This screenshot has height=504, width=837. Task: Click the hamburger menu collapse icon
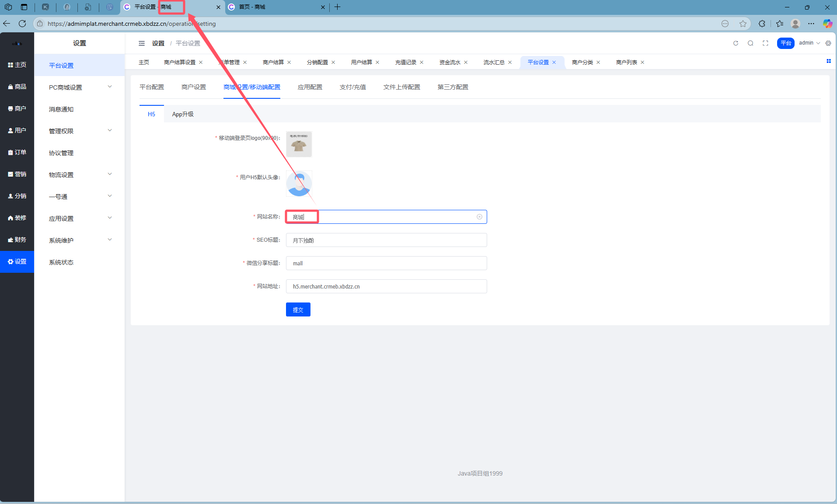[142, 43]
